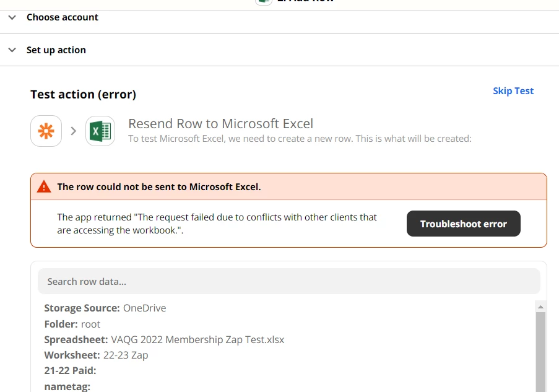Click the Troubleshoot error button
The width and height of the screenshot is (559, 392).
(464, 224)
